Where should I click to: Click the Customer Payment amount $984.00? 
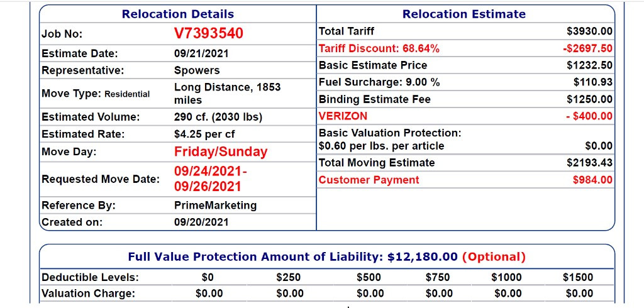coord(592,180)
